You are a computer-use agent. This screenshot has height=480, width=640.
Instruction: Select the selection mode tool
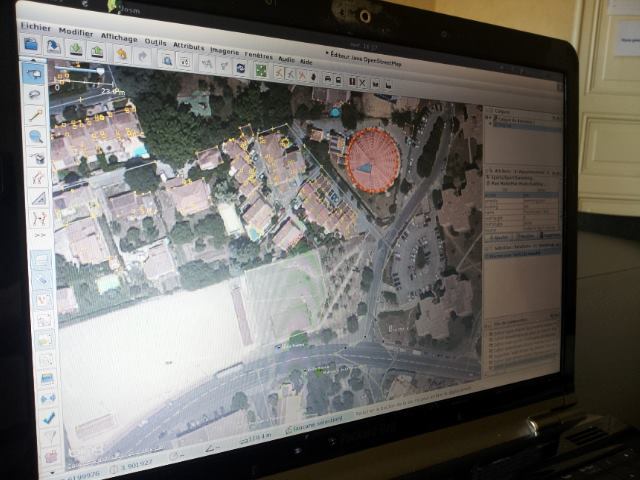34,74
